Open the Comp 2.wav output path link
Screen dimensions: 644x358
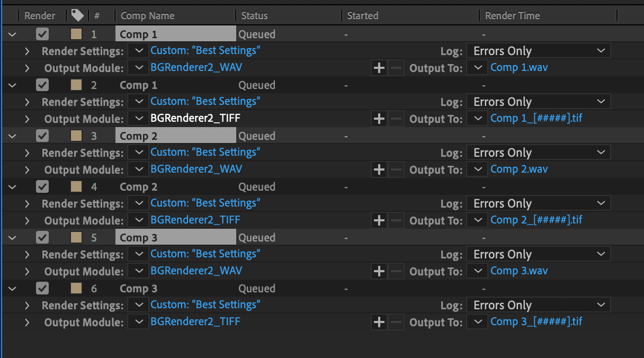tap(519, 169)
